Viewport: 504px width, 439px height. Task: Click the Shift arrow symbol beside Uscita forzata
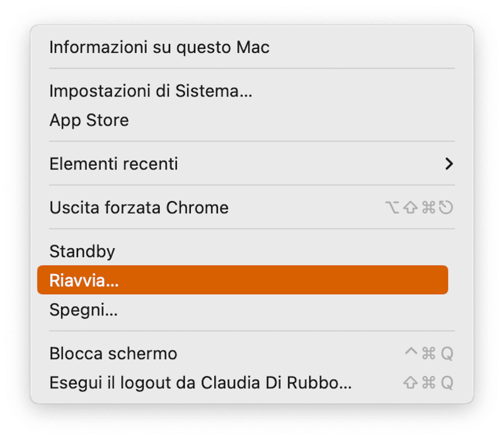click(x=411, y=207)
